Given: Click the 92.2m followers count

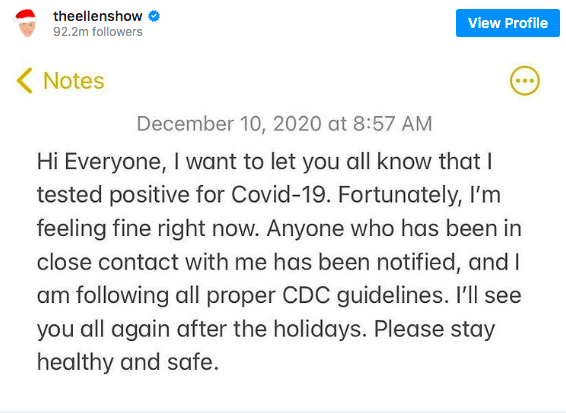Looking at the screenshot, I should point(98,32).
